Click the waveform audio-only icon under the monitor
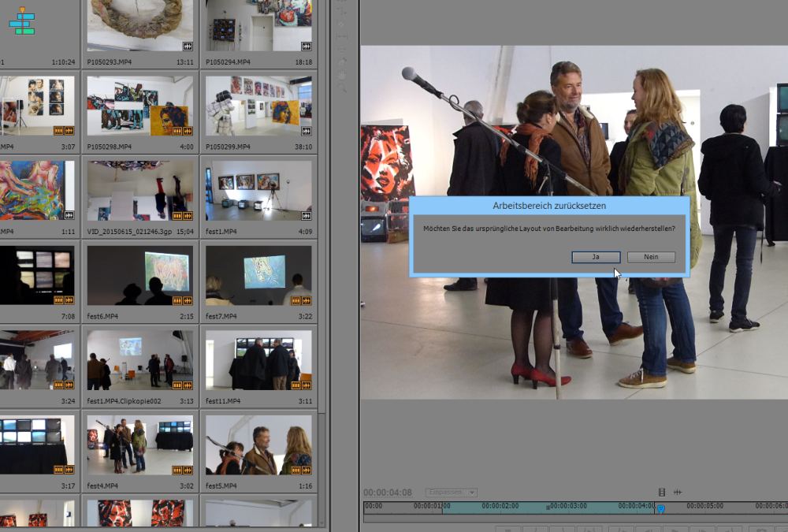This screenshot has width=788, height=532. click(x=678, y=493)
